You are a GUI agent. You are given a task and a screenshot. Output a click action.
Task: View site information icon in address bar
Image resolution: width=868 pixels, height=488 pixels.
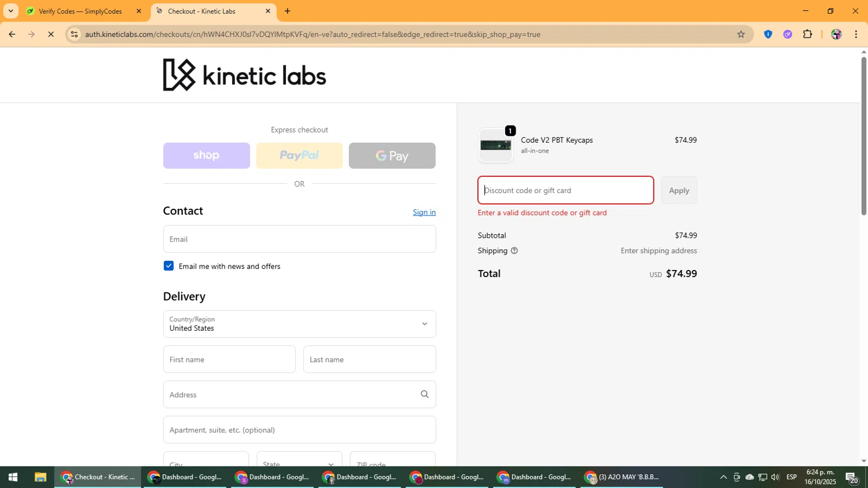(74, 34)
